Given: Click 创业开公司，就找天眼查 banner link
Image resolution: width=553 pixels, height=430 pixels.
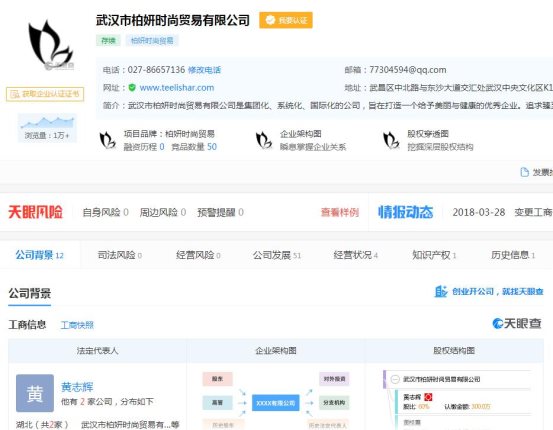Looking at the screenshot, I should pos(498,291).
